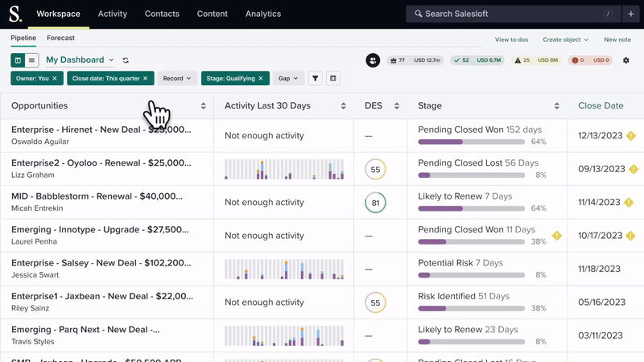Sort by the DES column arrows
The width and height of the screenshot is (644, 362).
point(396,106)
